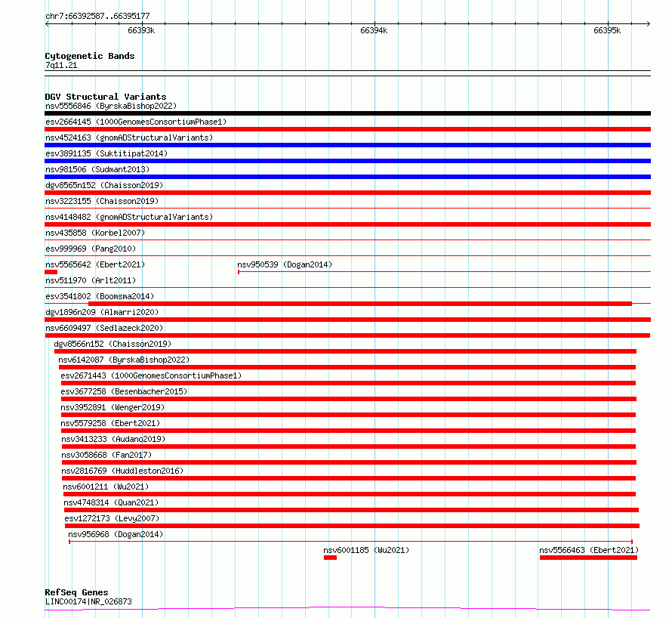
Task: Click nsv511970 (Arlt2011) label
Action: (x=91, y=280)
